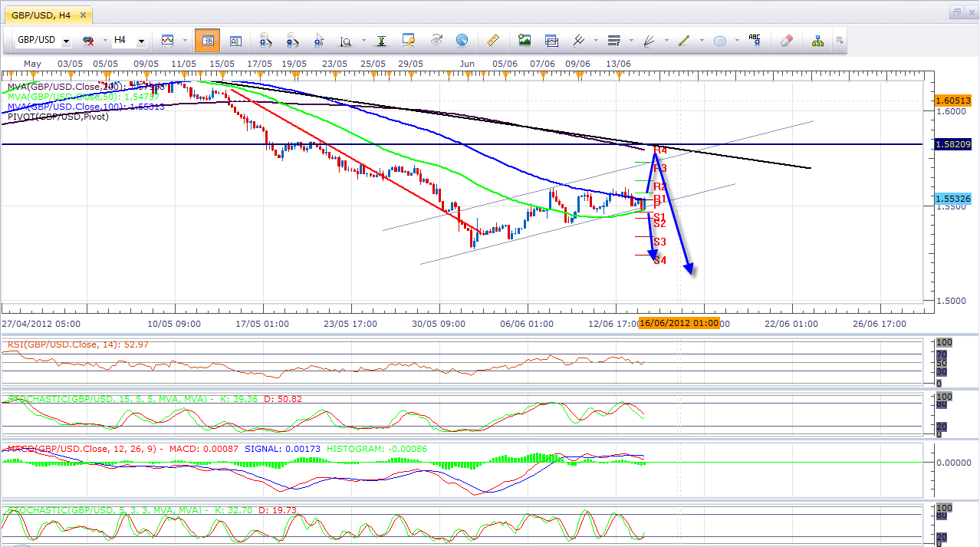The width and height of the screenshot is (980, 547).
Task: Click the HISTOGRAM: -0.00086 value
Action: 377,448
